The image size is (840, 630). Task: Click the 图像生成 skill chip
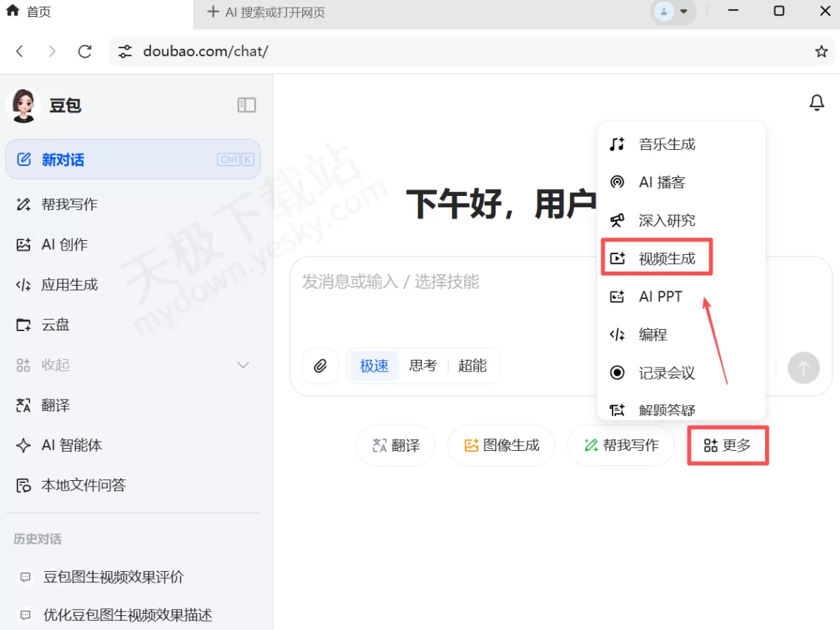click(x=501, y=445)
